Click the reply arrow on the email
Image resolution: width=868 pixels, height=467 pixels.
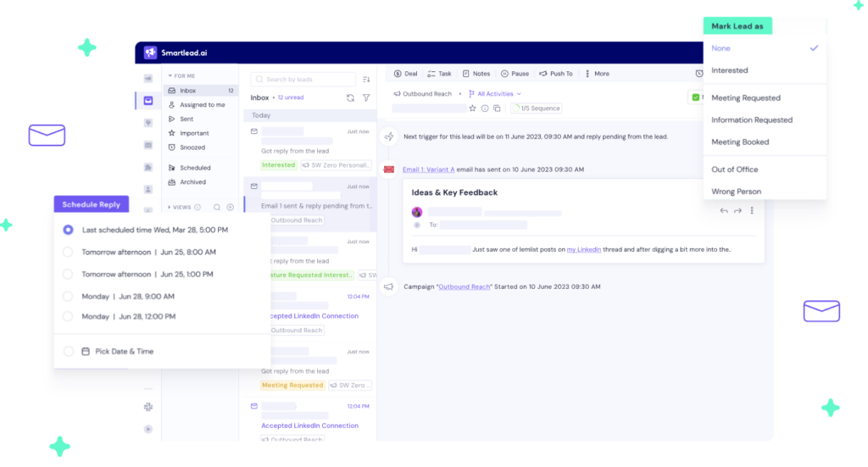723,211
